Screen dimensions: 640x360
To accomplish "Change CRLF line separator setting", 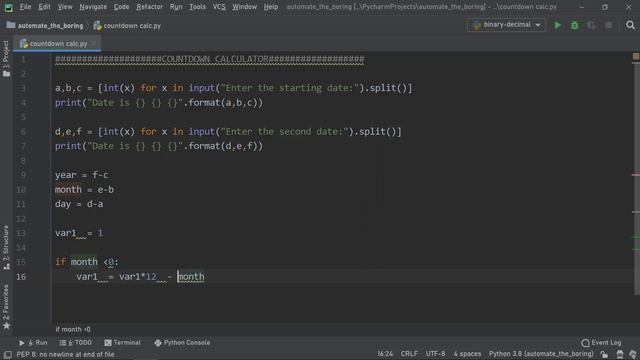I will (x=409, y=354).
